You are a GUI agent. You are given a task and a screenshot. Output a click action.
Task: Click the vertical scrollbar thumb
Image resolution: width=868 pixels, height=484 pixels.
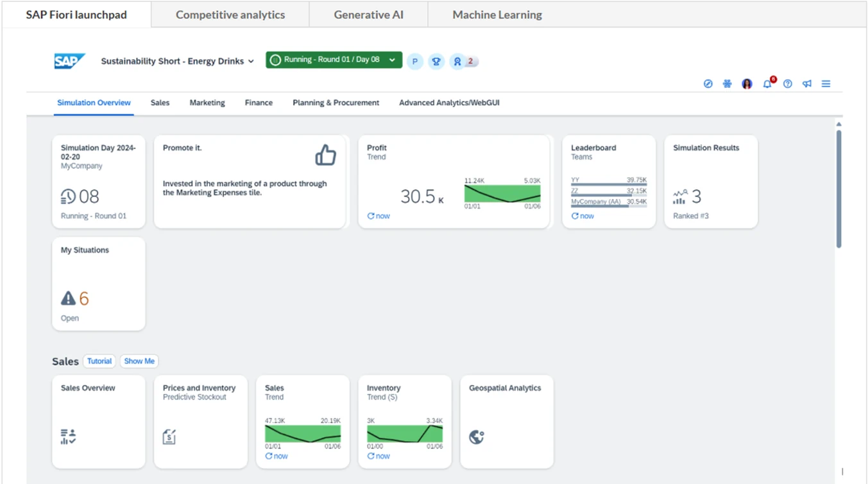coord(838,189)
